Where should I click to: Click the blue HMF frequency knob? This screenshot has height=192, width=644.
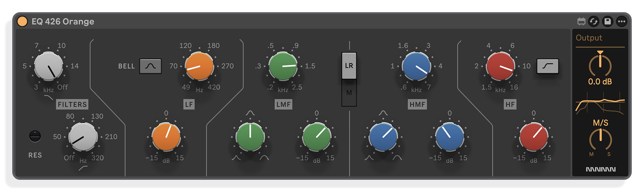coord(416,66)
